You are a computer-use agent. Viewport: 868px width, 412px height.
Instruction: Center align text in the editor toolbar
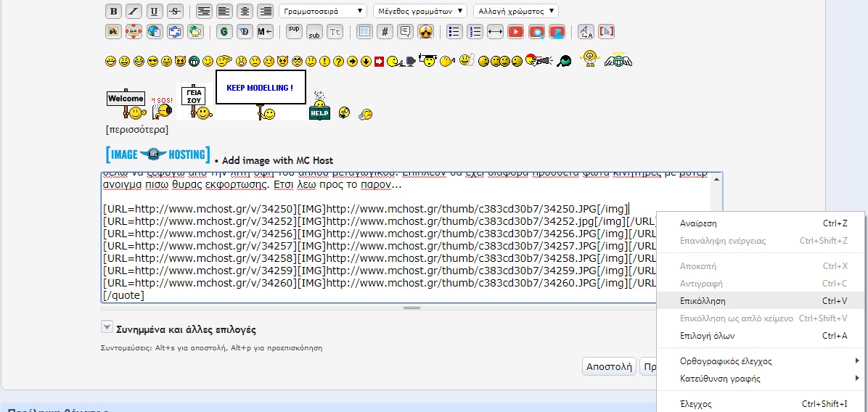(x=245, y=11)
